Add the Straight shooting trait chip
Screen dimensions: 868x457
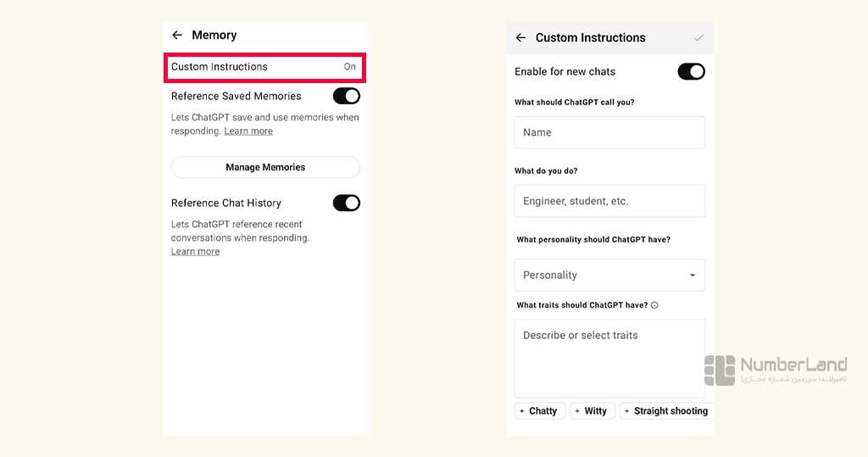pos(666,411)
